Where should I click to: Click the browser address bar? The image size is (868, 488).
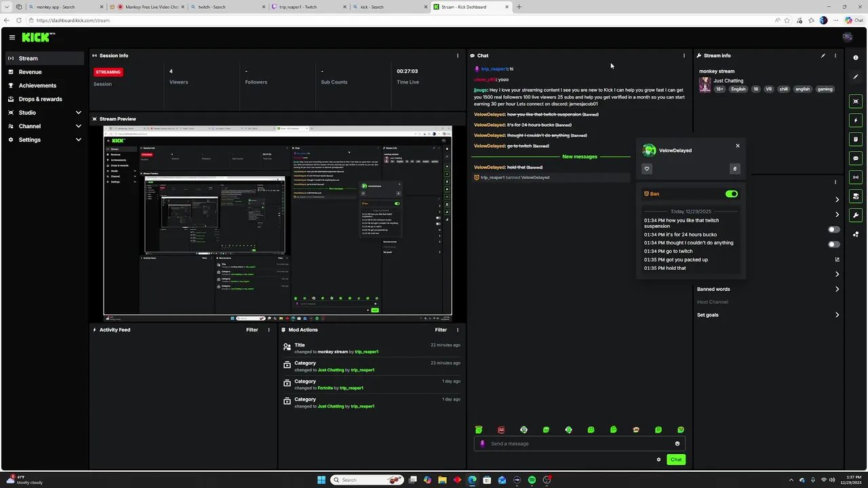(400, 20)
